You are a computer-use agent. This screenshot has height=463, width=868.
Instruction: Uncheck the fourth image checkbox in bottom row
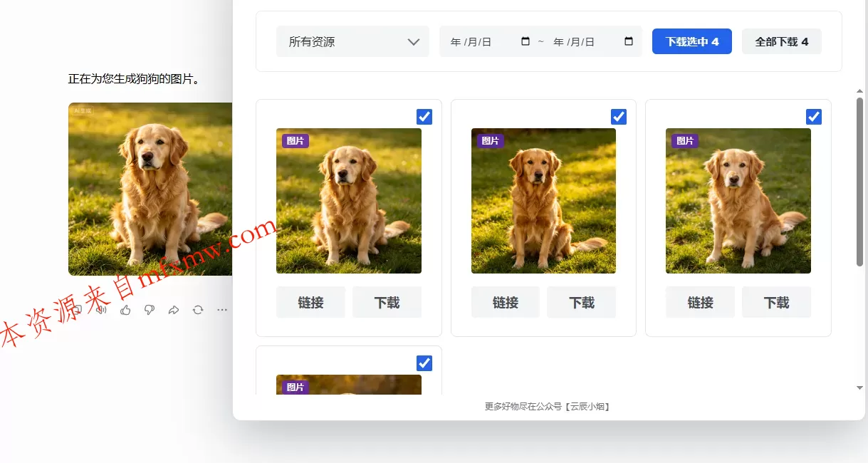coord(424,363)
